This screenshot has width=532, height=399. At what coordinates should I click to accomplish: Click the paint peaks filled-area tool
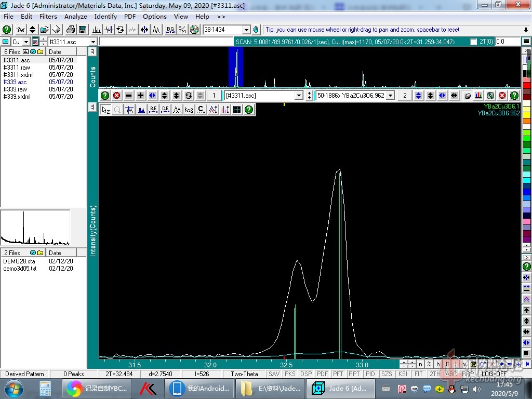click(141, 110)
